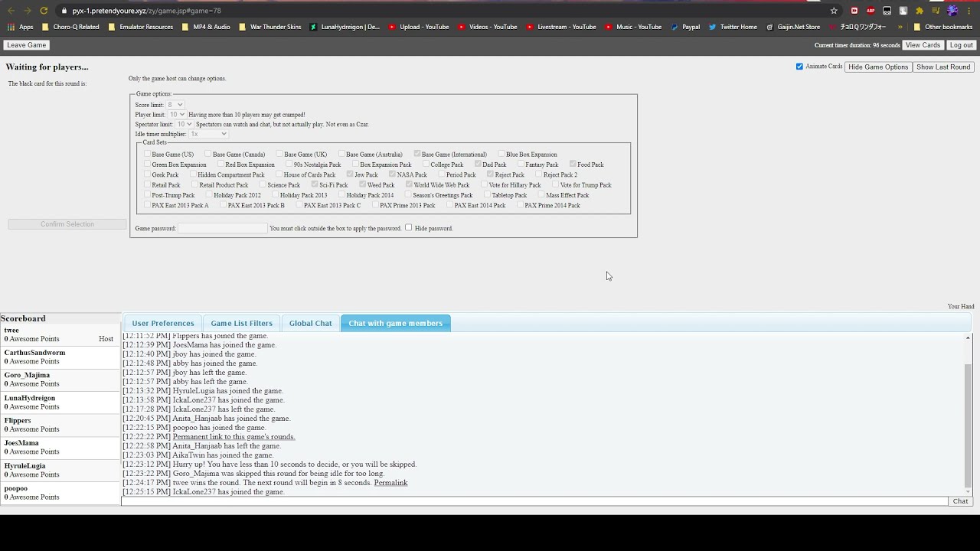Open the ABP Adblock Plus extension
980x551 pixels.
click(871, 11)
